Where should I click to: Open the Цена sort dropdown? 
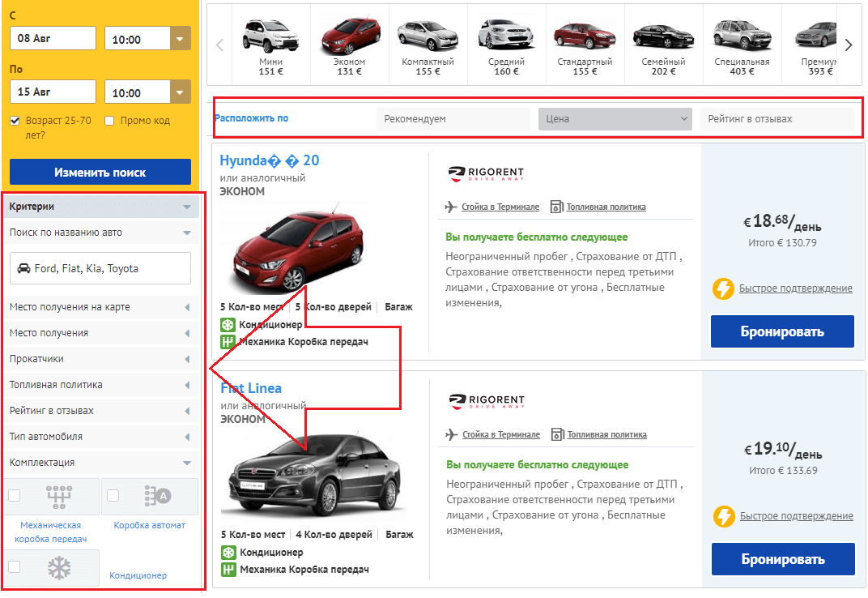pos(615,118)
